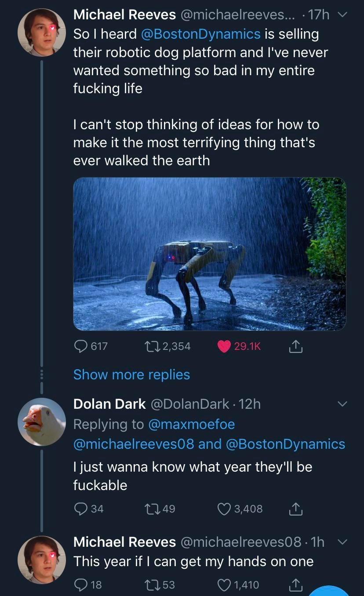
Task: Show more replies in the thread
Action: [131, 374]
